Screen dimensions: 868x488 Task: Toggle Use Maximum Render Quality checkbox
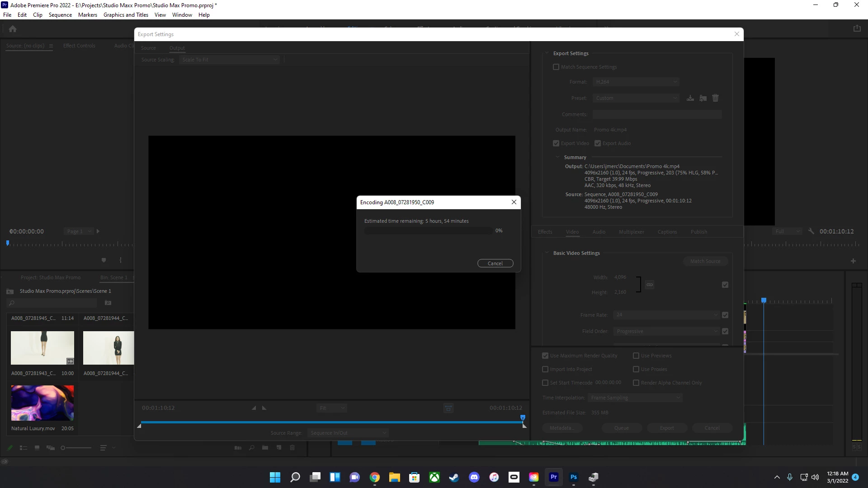click(545, 356)
